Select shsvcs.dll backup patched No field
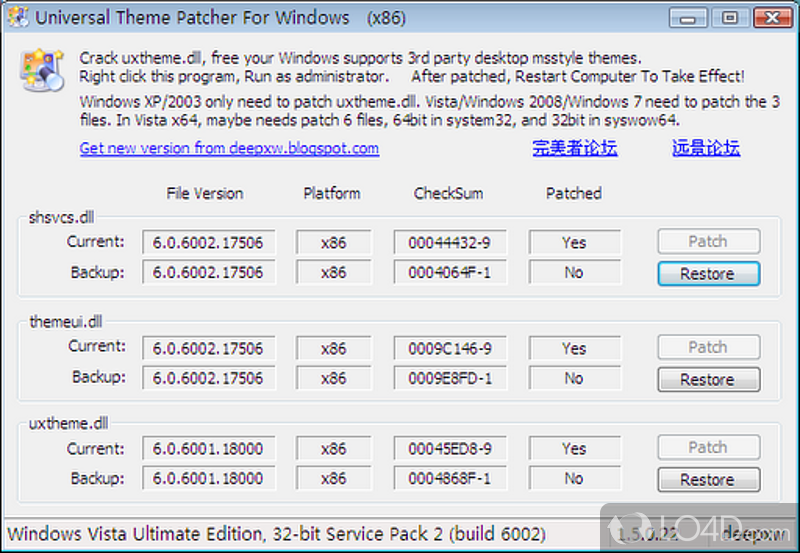Viewport: 800px width, 553px height. click(575, 272)
